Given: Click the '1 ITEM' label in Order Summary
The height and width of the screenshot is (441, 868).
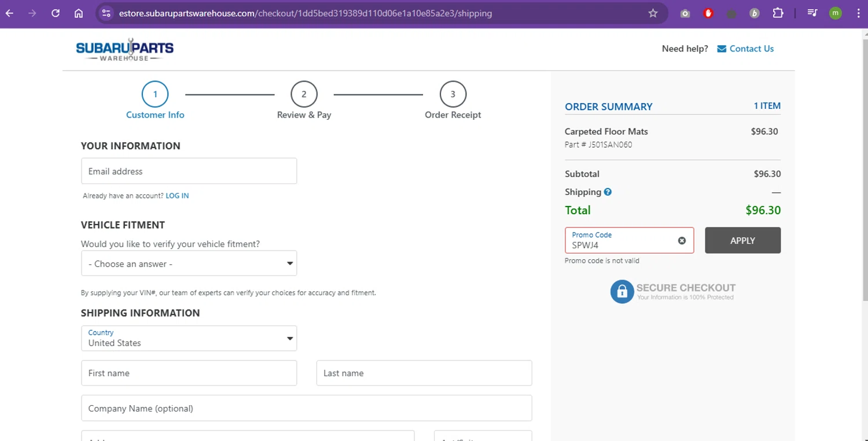Looking at the screenshot, I should pyautogui.click(x=767, y=106).
